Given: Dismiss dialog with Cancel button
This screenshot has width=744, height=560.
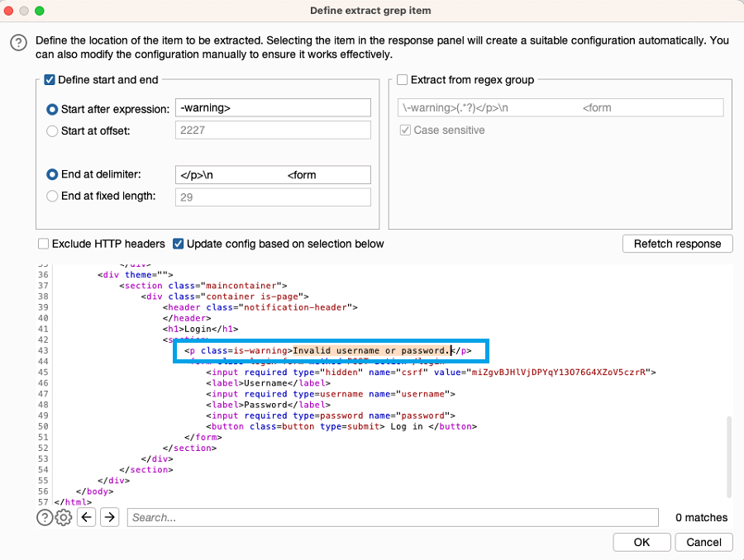Looking at the screenshot, I should pyautogui.click(x=703, y=542).
